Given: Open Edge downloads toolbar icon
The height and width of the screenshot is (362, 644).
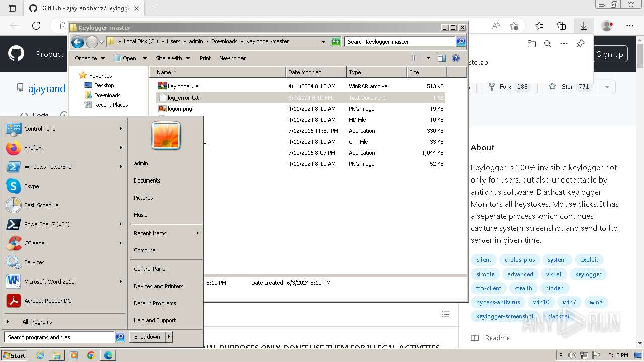Looking at the screenshot, I should 584,26.
